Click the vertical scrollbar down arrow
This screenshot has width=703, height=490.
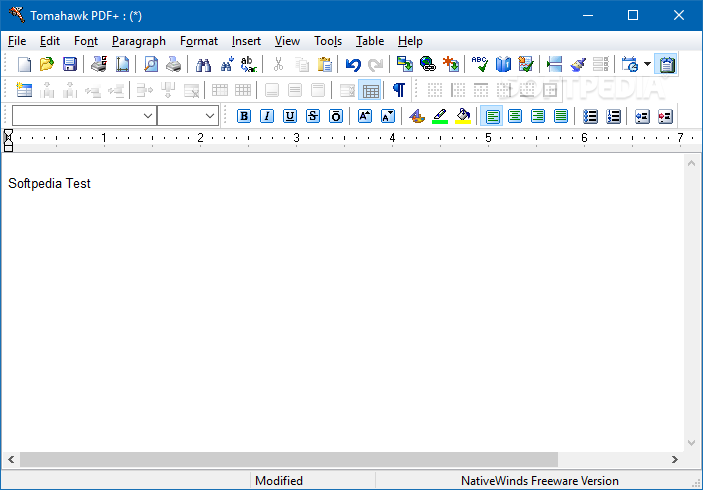coord(691,443)
